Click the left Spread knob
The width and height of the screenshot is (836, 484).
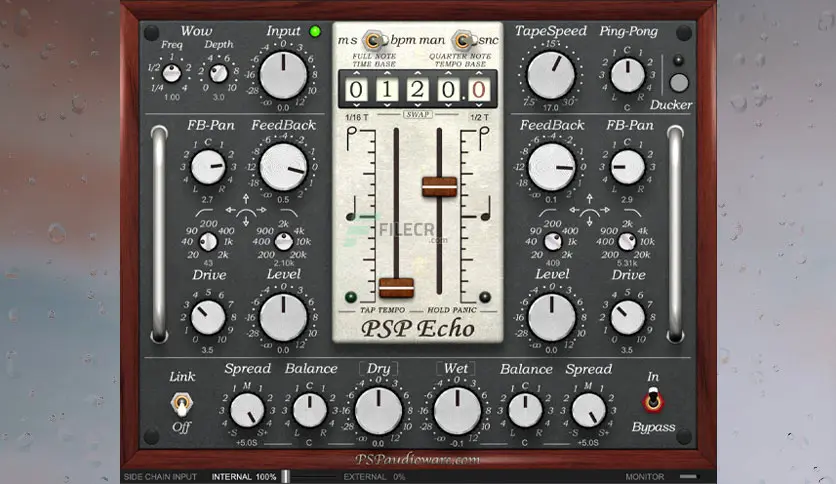coord(247,410)
